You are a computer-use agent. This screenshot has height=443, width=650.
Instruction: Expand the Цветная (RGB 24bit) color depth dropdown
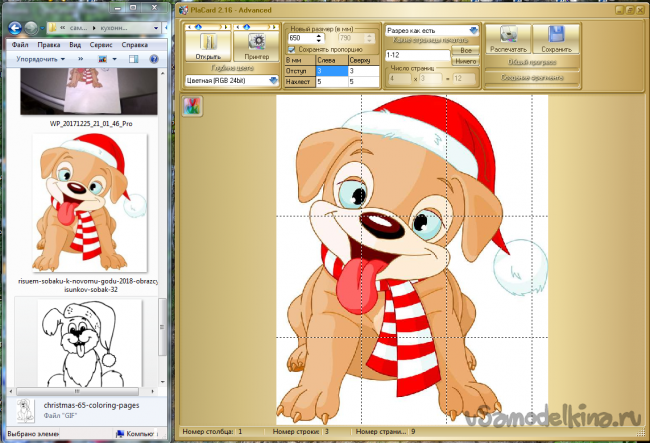click(271, 80)
